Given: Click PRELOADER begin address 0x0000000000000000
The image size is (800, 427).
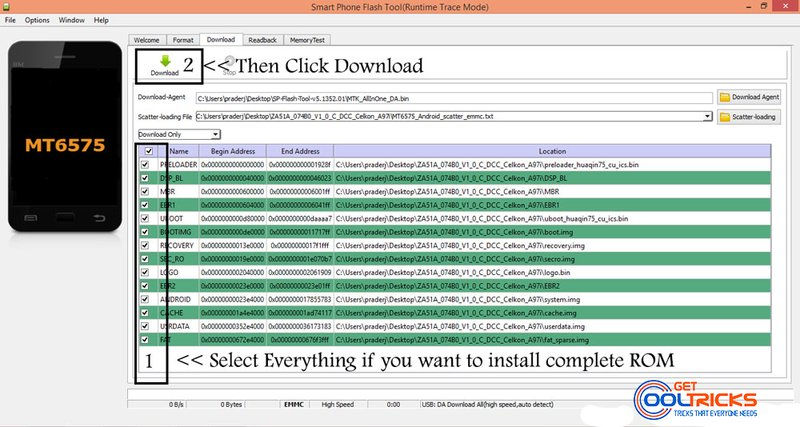Looking at the screenshot, I should click(x=233, y=165).
